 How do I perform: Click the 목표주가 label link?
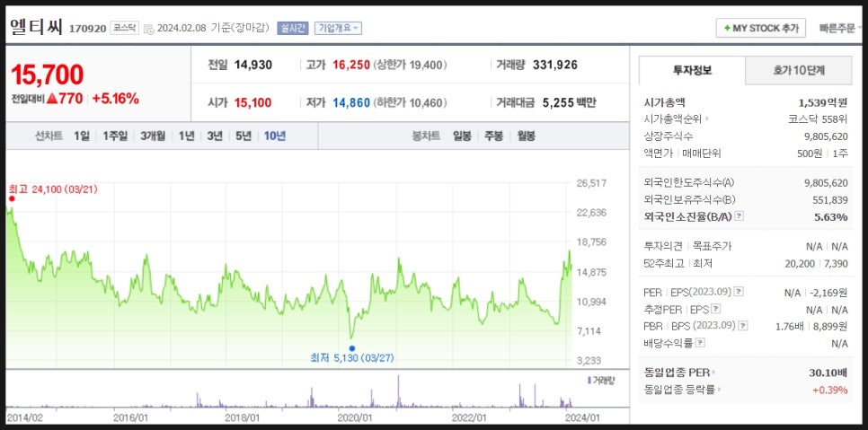[712, 247]
